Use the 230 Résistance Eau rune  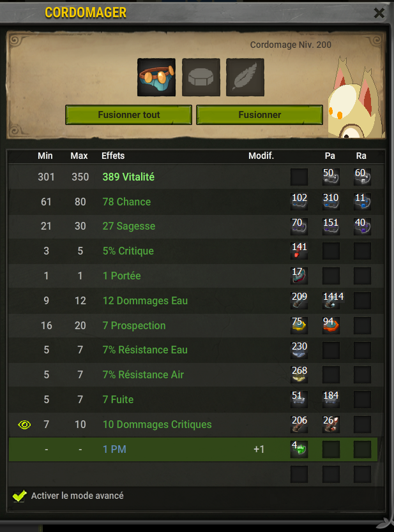click(299, 350)
